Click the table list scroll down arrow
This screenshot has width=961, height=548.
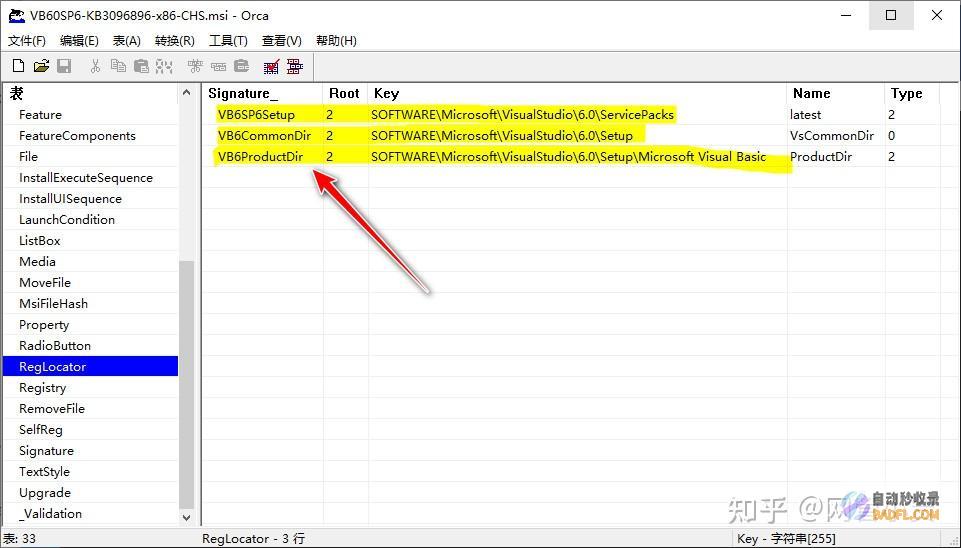pyautogui.click(x=186, y=518)
